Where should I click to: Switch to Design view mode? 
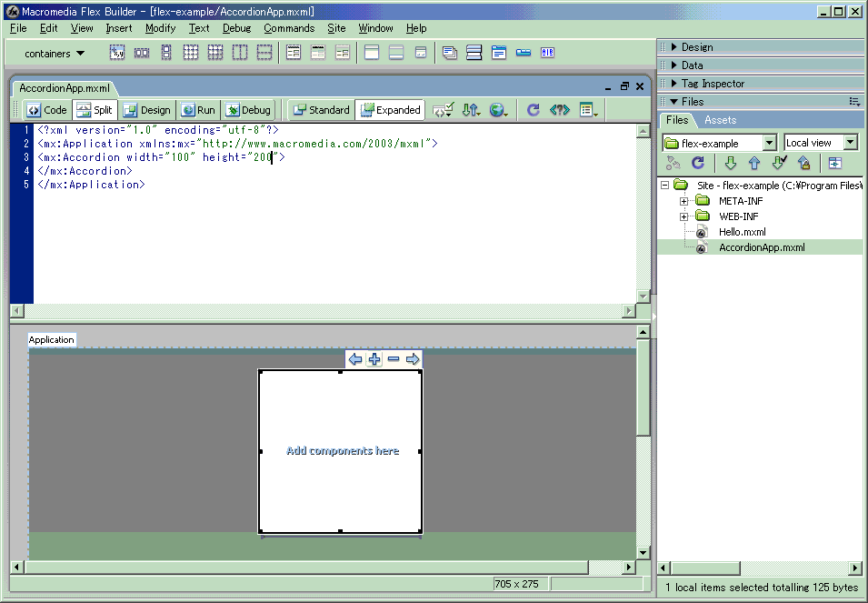tap(147, 110)
